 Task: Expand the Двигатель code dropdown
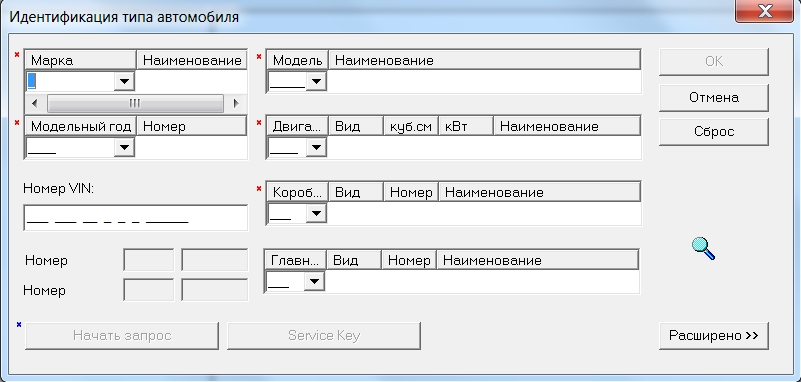tap(316, 148)
